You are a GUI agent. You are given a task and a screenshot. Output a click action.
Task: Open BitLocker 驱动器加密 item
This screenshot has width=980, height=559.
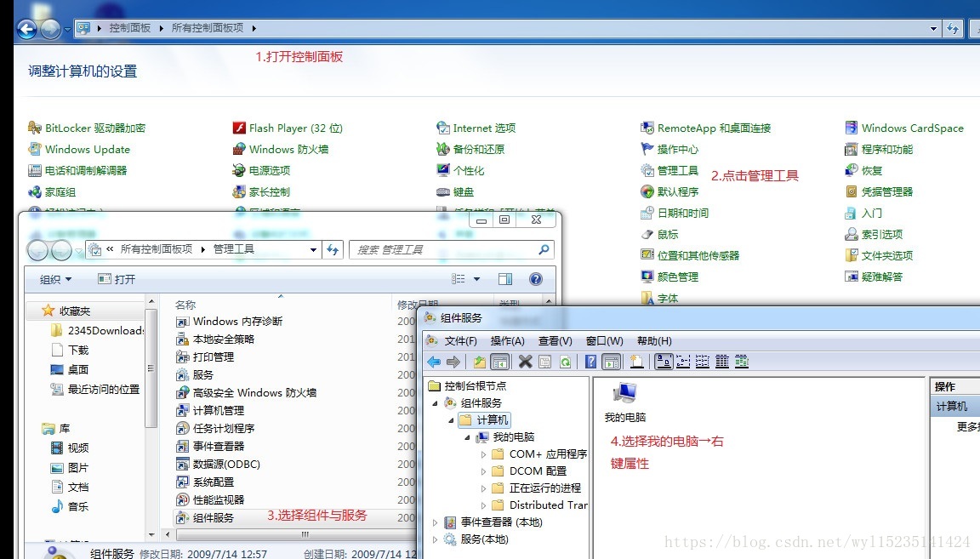[x=95, y=128]
